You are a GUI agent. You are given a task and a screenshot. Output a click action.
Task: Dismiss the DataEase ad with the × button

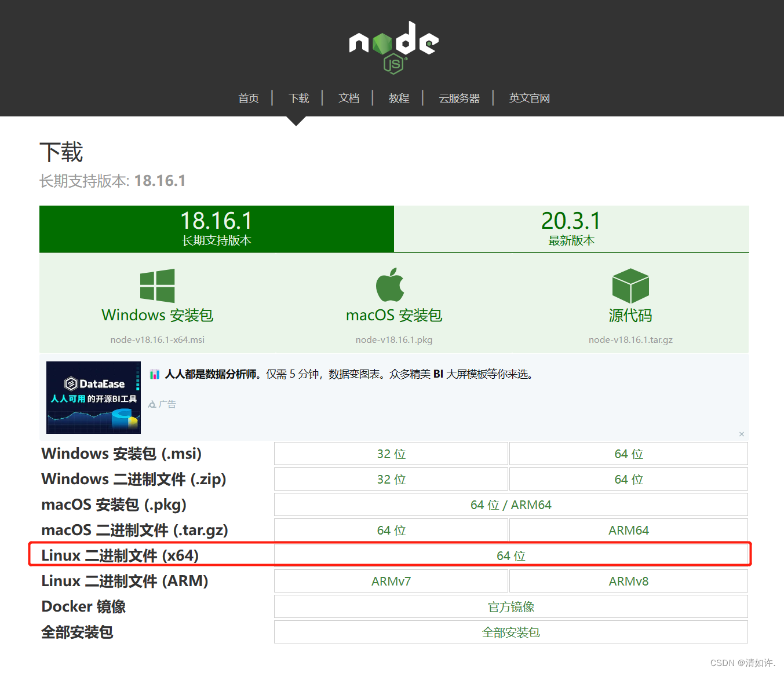click(741, 434)
